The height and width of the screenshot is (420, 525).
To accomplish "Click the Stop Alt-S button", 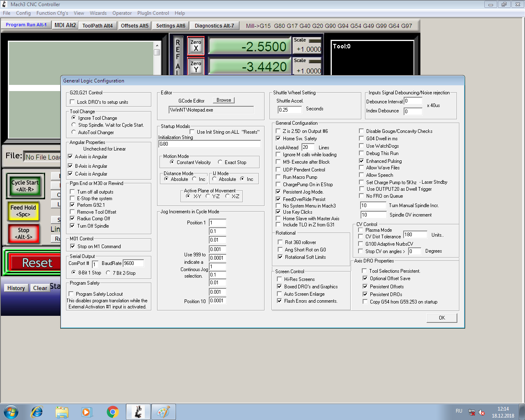I will [23, 233].
